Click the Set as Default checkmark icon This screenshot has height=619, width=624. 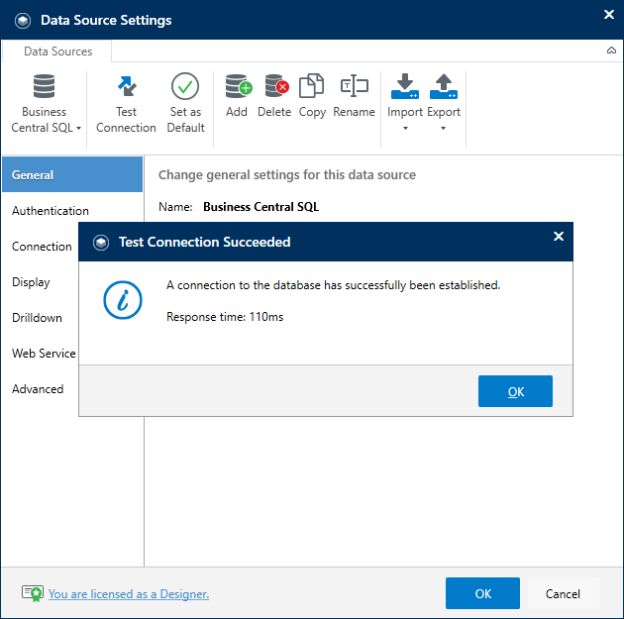(185, 86)
